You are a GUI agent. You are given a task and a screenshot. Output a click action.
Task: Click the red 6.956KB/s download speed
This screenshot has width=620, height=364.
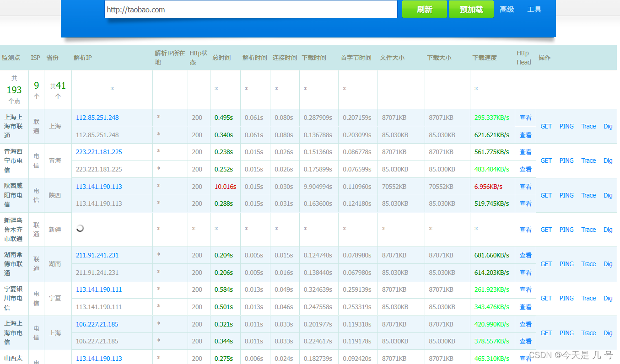(x=488, y=187)
